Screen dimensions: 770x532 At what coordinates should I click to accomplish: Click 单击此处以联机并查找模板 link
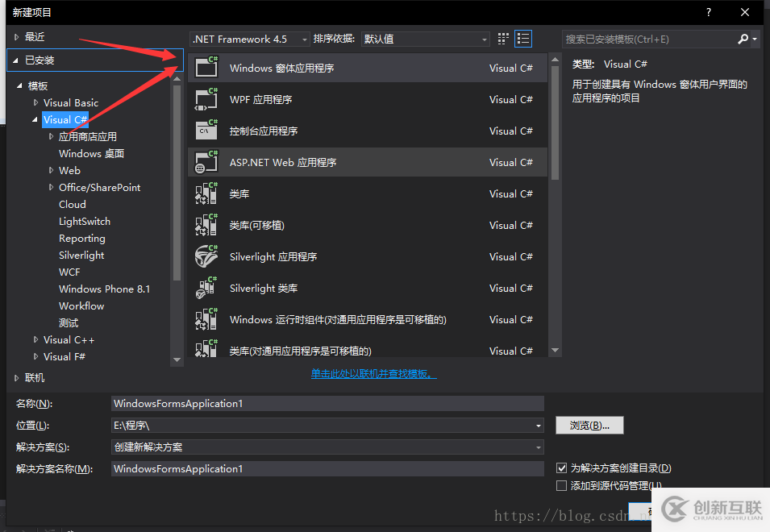373,374
